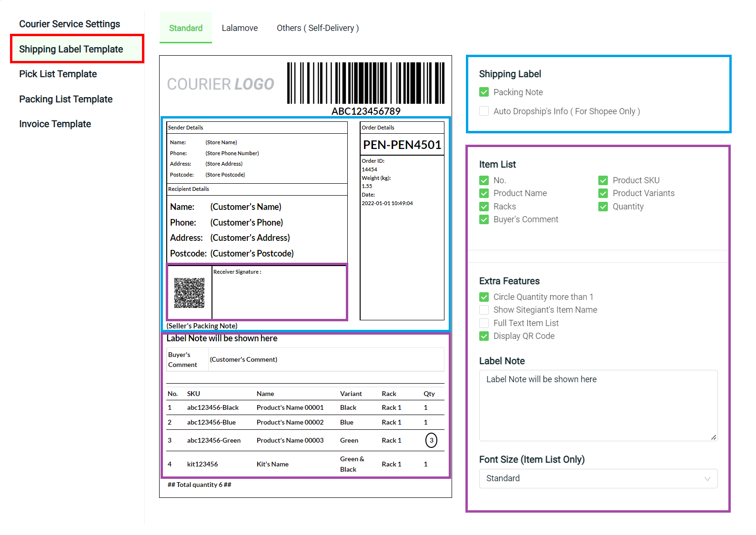This screenshot has width=756, height=535.
Task: Uncheck the Packing Note checkbox
Action: 484,92
